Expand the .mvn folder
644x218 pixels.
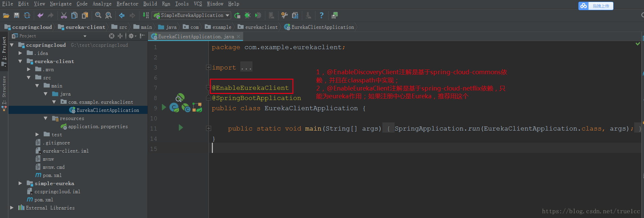[x=29, y=70]
